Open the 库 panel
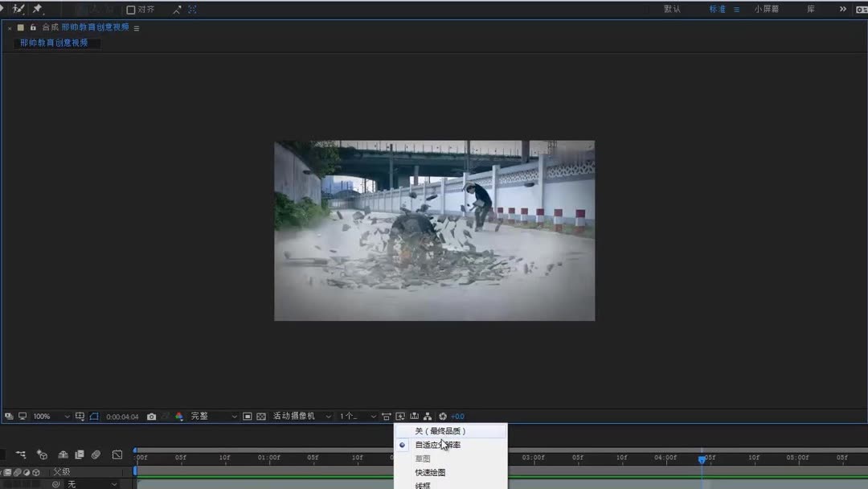This screenshot has height=489, width=868. point(811,10)
